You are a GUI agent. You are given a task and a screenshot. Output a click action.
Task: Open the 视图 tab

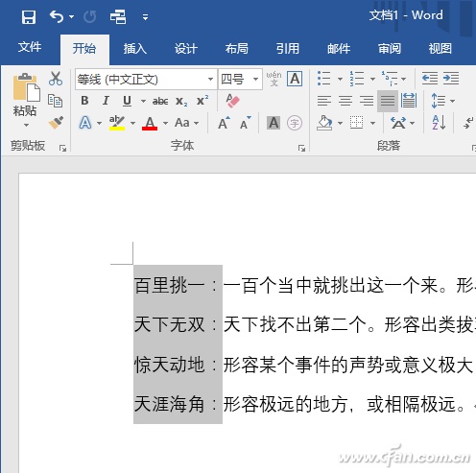click(440, 49)
